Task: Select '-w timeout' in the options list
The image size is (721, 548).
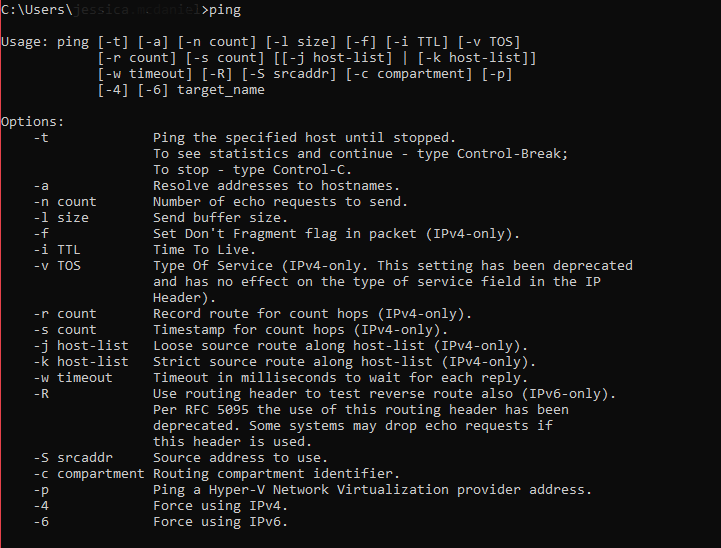Action: pos(73,378)
